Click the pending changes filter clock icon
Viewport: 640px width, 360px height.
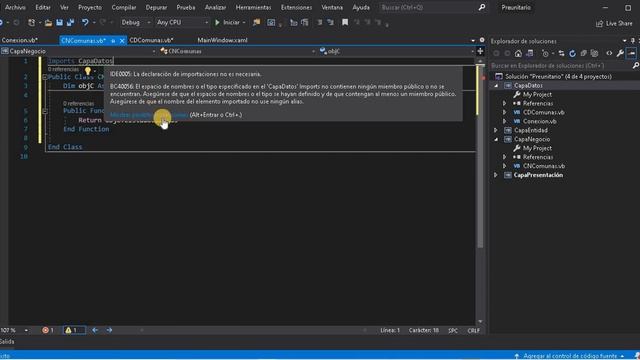[x=545, y=53]
